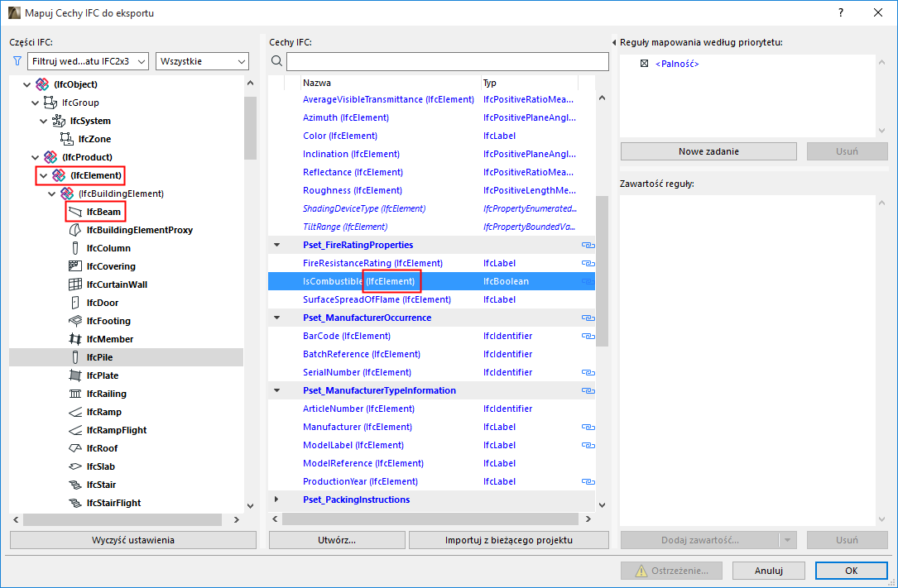Collapse the IfcProduct tree node
The image size is (898, 588).
pos(35,157)
